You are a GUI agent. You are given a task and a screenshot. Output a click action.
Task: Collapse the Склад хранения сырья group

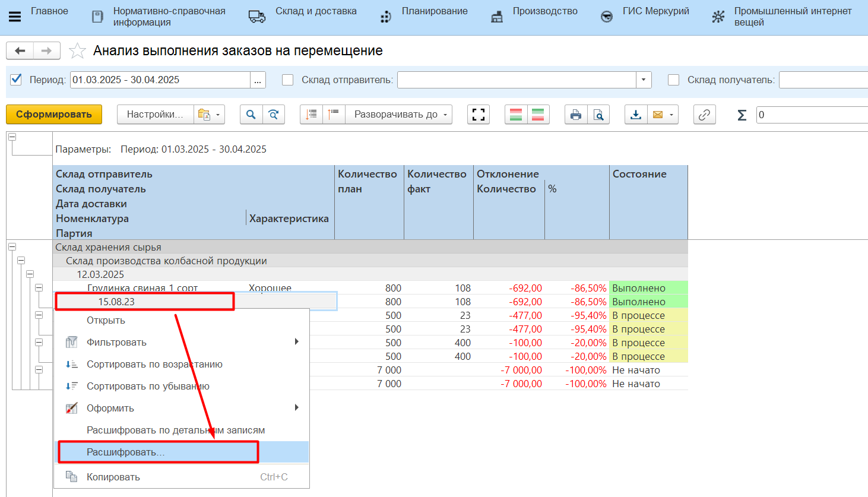pyautogui.click(x=12, y=247)
